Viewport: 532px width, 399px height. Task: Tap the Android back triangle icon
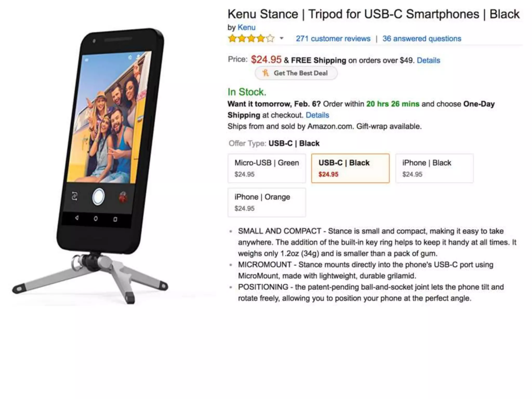pyautogui.click(x=77, y=218)
